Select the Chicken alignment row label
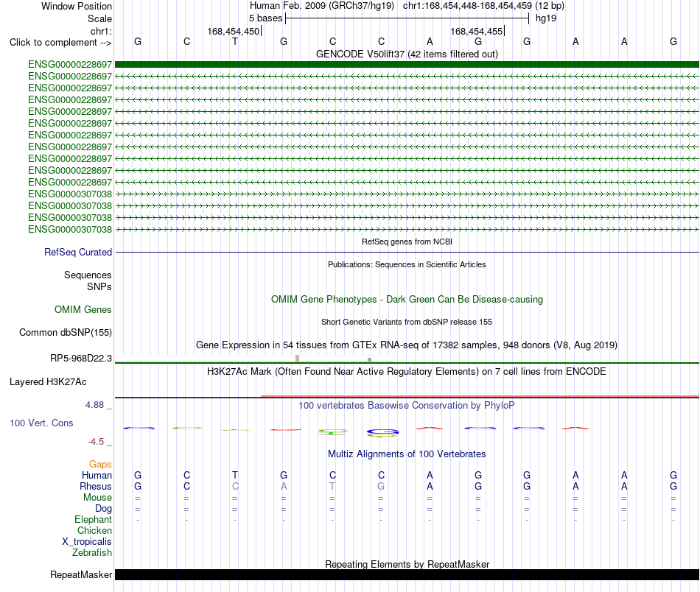This screenshot has width=700, height=592. click(94, 530)
